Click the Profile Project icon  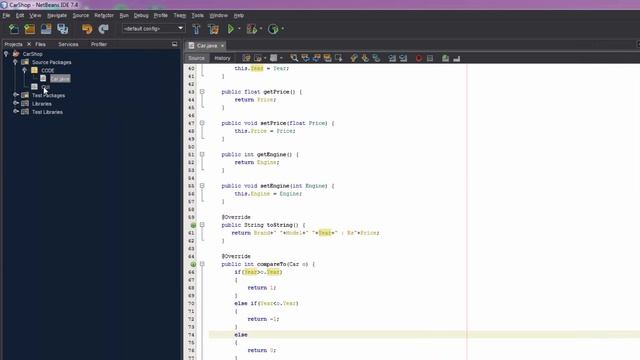pyautogui.click(x=273, y=29)
